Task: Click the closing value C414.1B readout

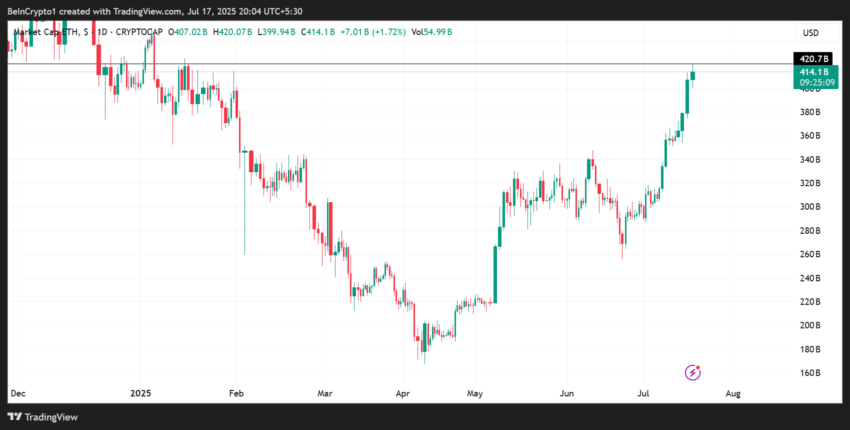Action: point(317,32)
